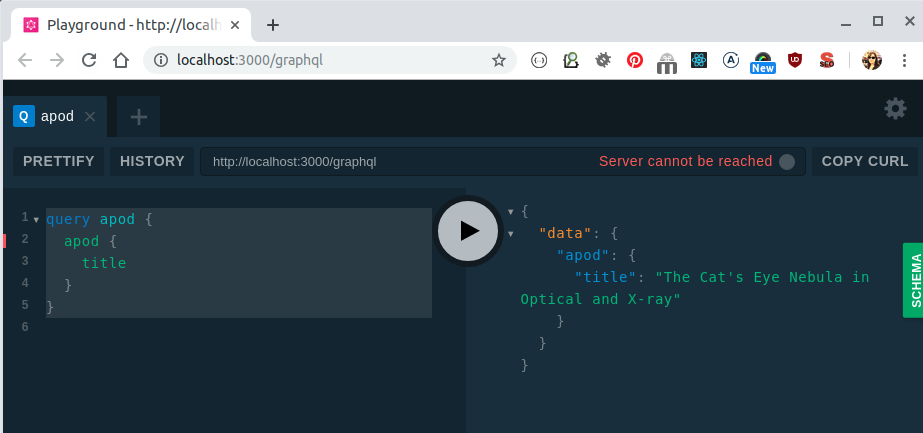Open the Pinterest extension
This screenshot has width=923, height=433.
635,60
